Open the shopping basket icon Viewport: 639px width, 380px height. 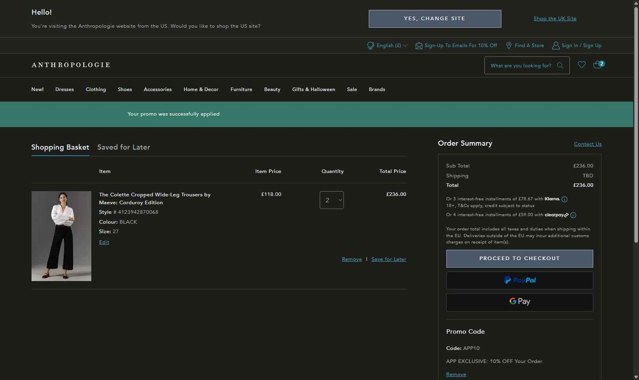(599, 64)
